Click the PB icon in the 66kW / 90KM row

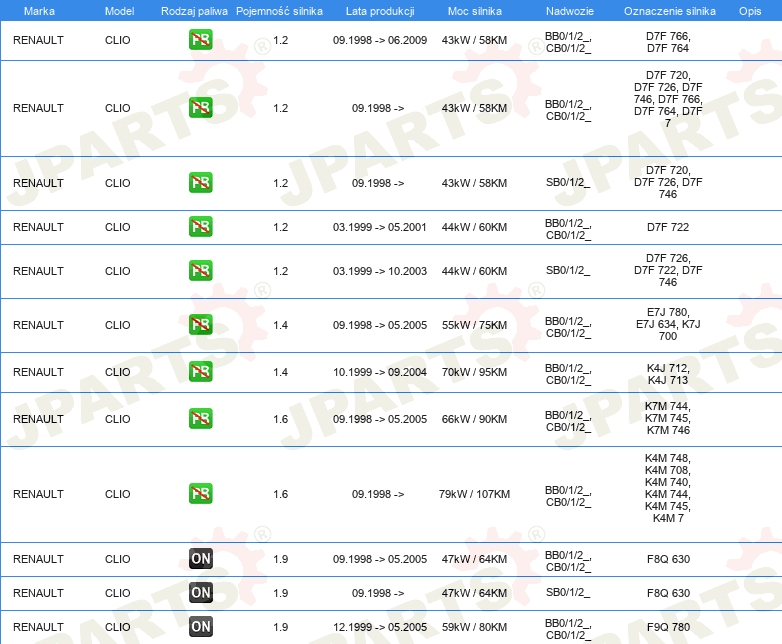(x=200, y=419)
